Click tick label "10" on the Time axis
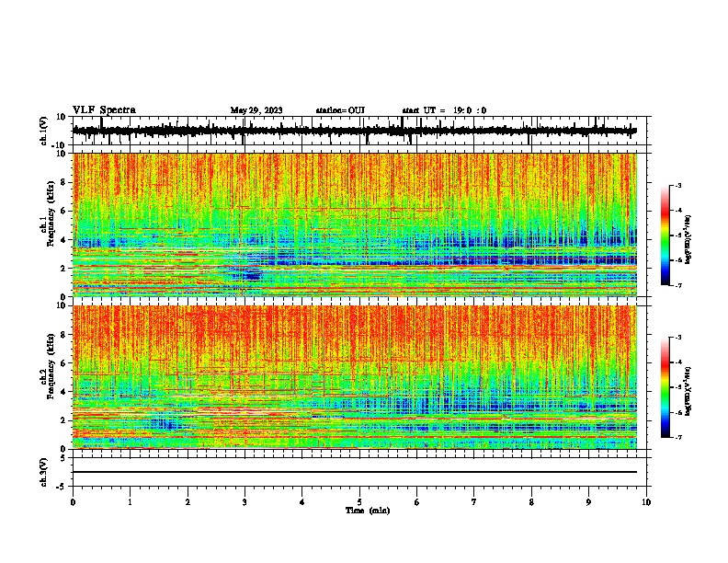Image resolution: width=728 pixels, height=563 pixels. click(646, 502)
